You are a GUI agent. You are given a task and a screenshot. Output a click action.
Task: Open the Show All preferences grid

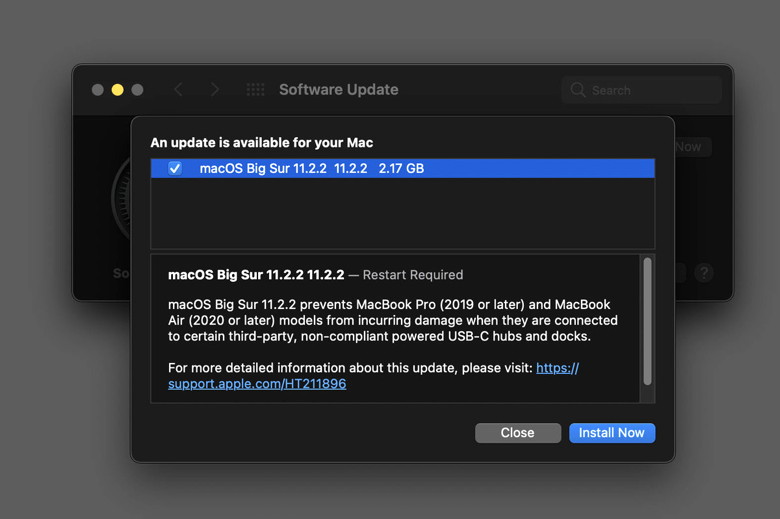(255, 90)
